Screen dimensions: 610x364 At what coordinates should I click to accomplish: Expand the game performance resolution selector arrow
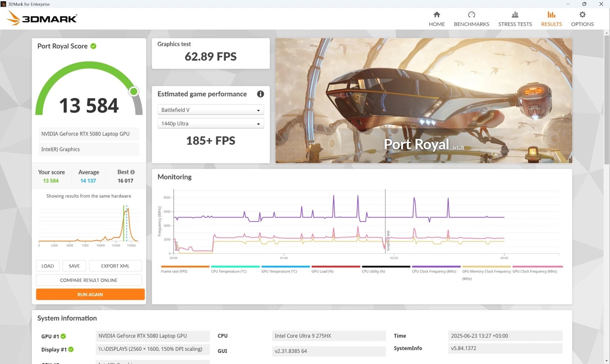click(258, 124)
